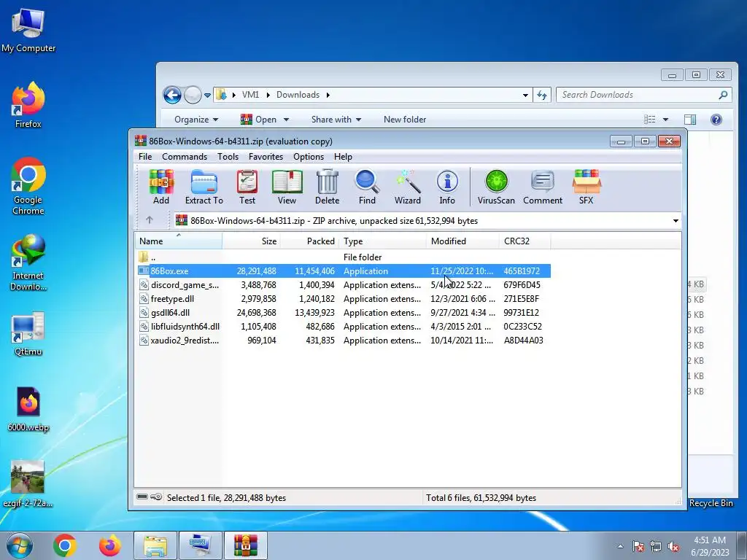This screenshot has height=560, width=747.
Task: Open File Explorer from taskbar
Action: click(x=155, y=545)
